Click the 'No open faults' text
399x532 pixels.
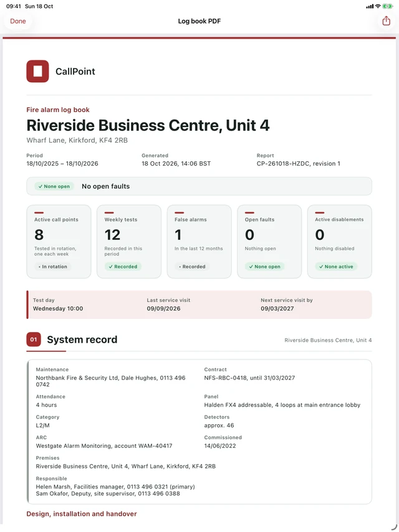coord(105,186)
